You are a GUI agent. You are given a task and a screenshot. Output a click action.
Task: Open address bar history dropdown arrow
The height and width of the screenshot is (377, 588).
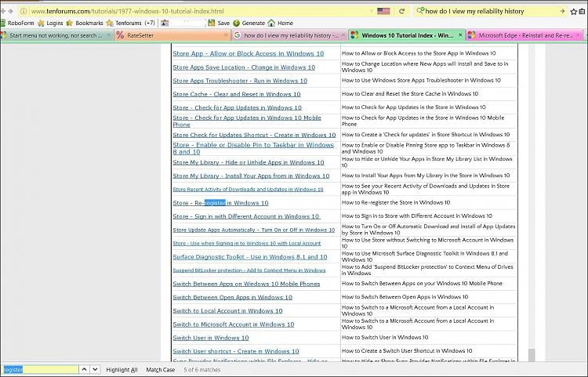pos(372,11)
